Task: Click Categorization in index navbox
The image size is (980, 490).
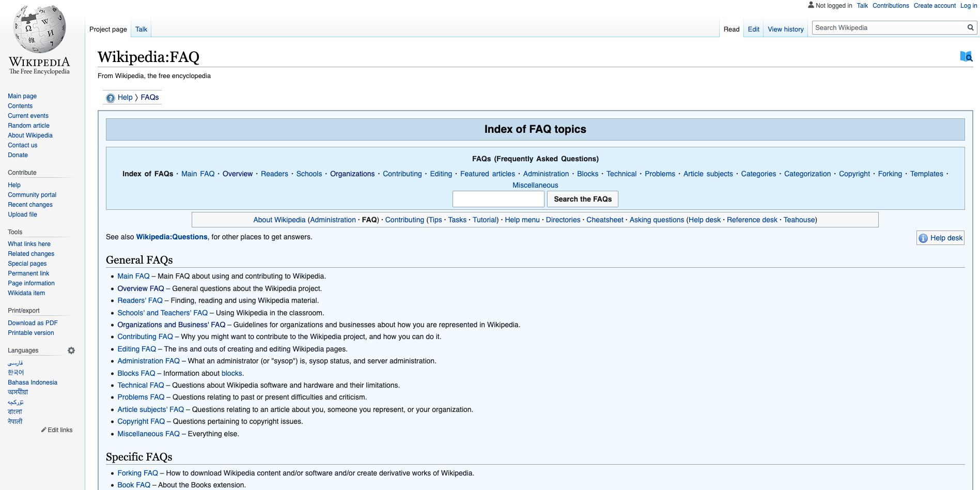Action: point(807,174)
